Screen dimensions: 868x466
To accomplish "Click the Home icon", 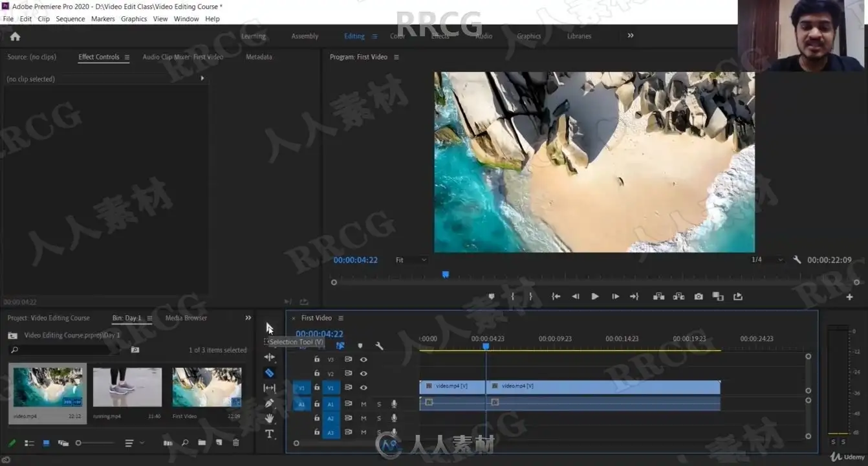I will point(16,37).
